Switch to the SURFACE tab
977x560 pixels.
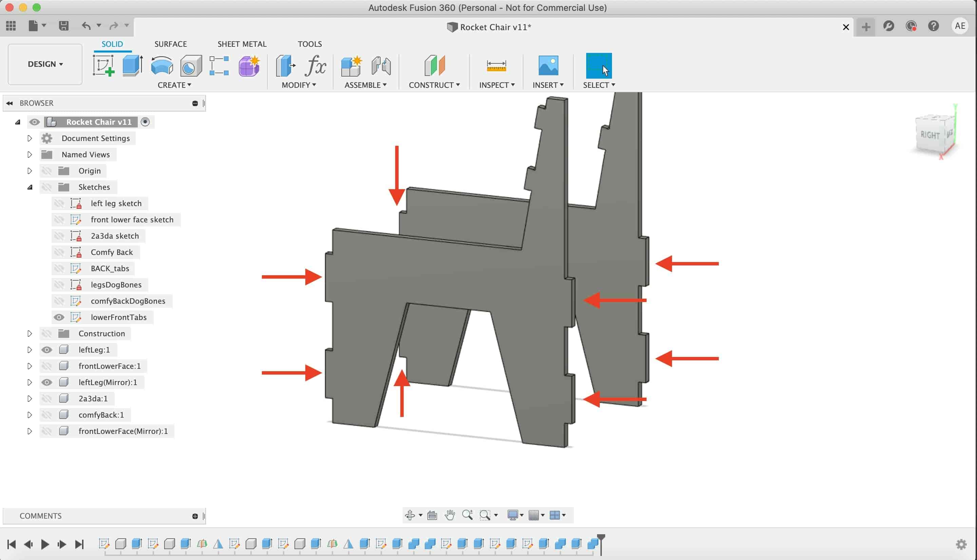pyautogui.click(x=170, y=44)
